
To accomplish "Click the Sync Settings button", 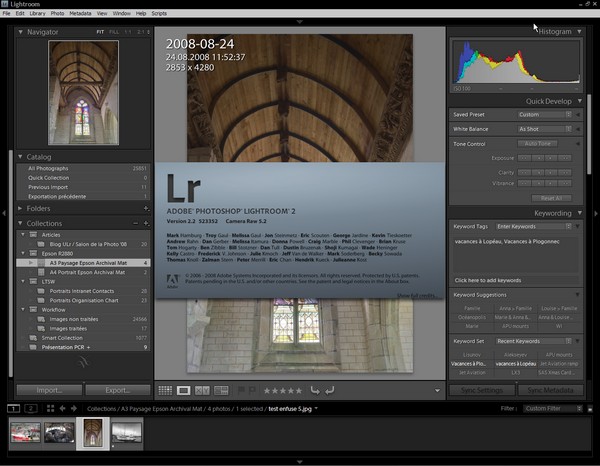I will [482, 390].
